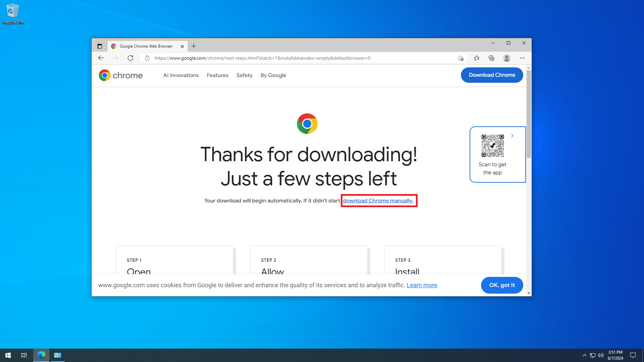
Task: Open Collections in Edge
Action: coord(491,58)
